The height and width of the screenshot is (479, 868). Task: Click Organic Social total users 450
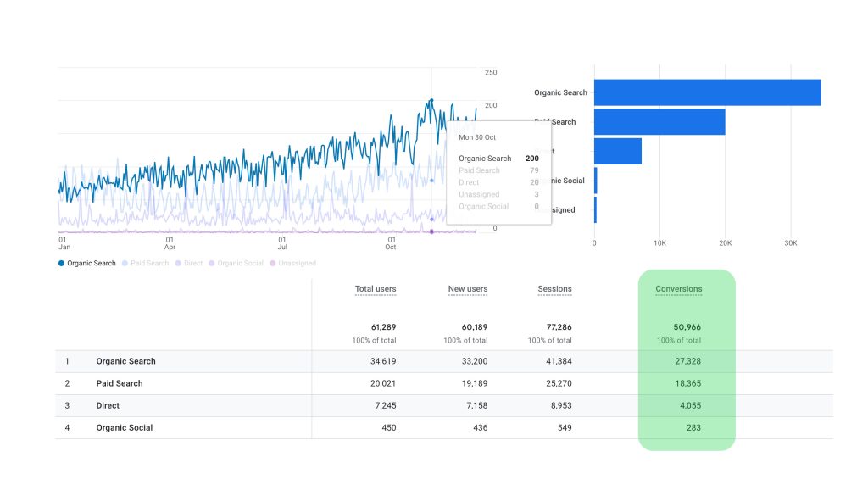(389, 427)
